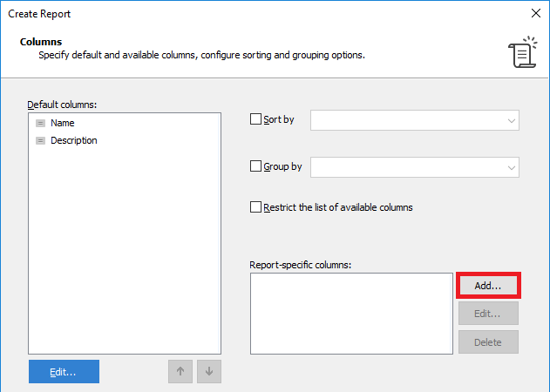The image size is (550, 392).
Task: Click the Delete button
Action: [x=488, y=342]
